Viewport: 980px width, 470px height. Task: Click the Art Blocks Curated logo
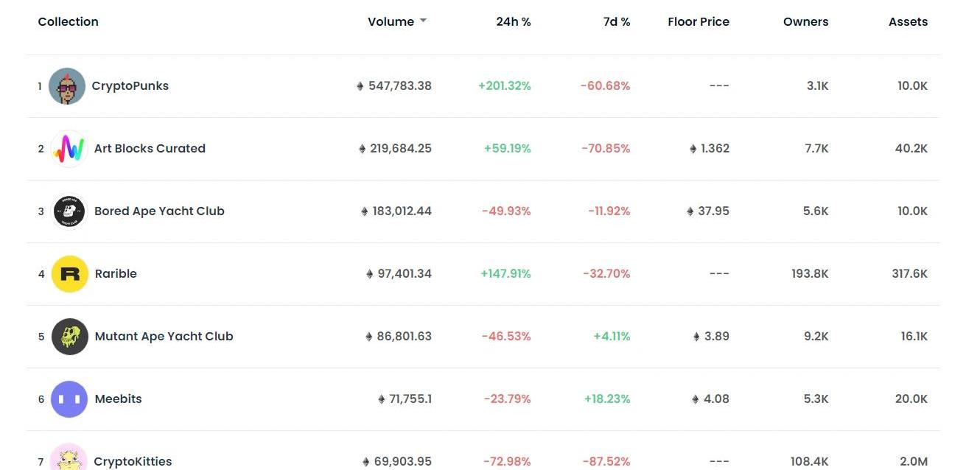70,149
